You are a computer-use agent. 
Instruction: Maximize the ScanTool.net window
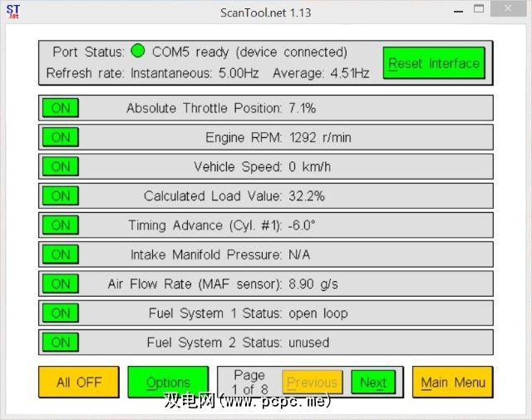coord(479,8)
